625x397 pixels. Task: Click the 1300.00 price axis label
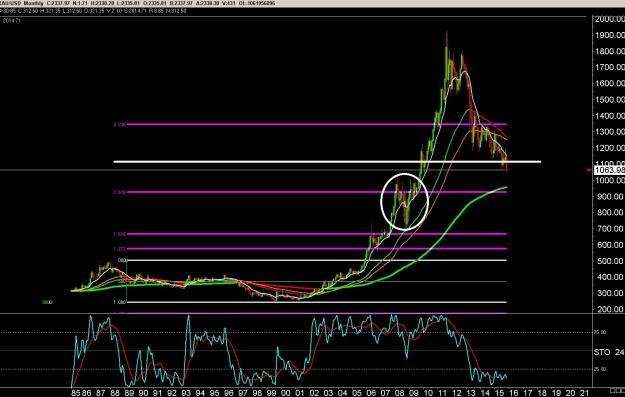point(610,132)
